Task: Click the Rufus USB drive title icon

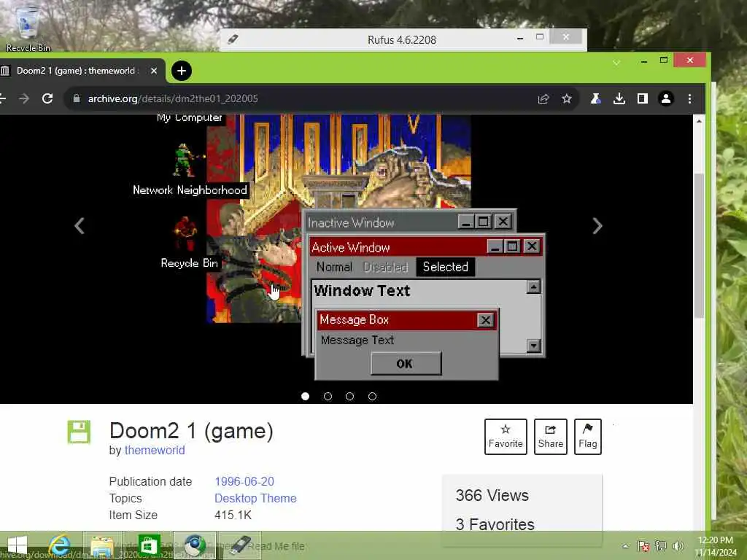Action: [x=233, y=39]
